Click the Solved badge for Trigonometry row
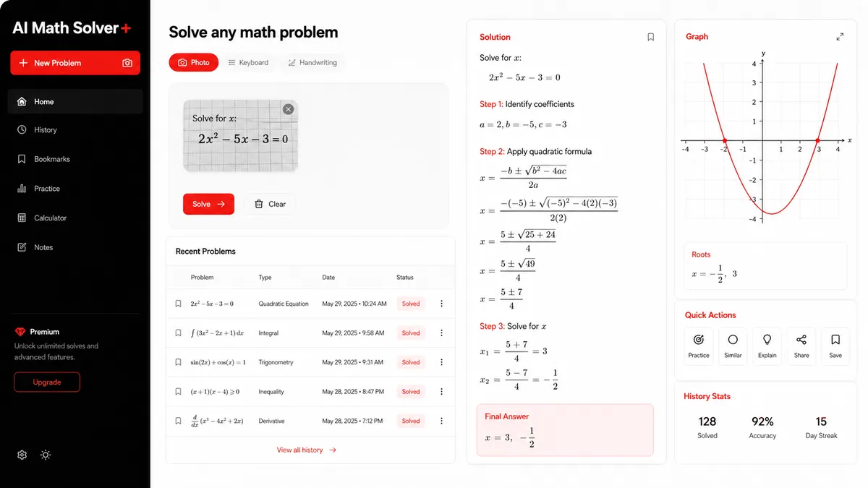 pos(411,362)
